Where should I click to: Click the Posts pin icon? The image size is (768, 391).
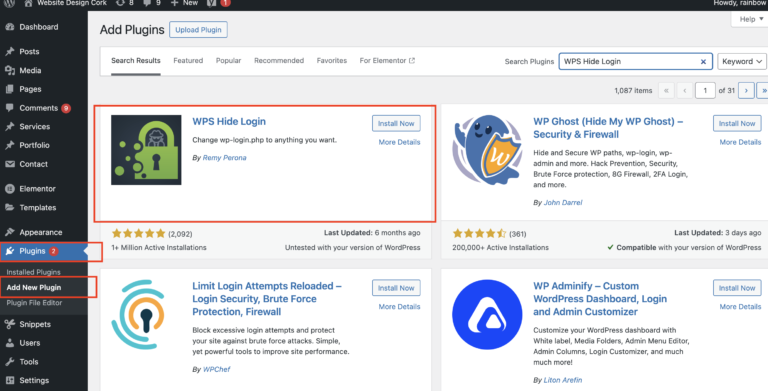[x=10, y=51]
